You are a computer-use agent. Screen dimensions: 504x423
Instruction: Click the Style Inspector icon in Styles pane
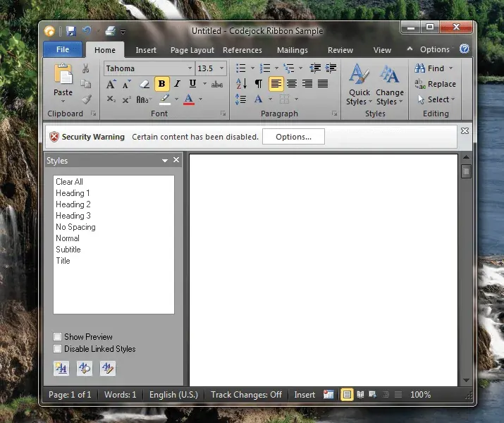coord(85,368)
